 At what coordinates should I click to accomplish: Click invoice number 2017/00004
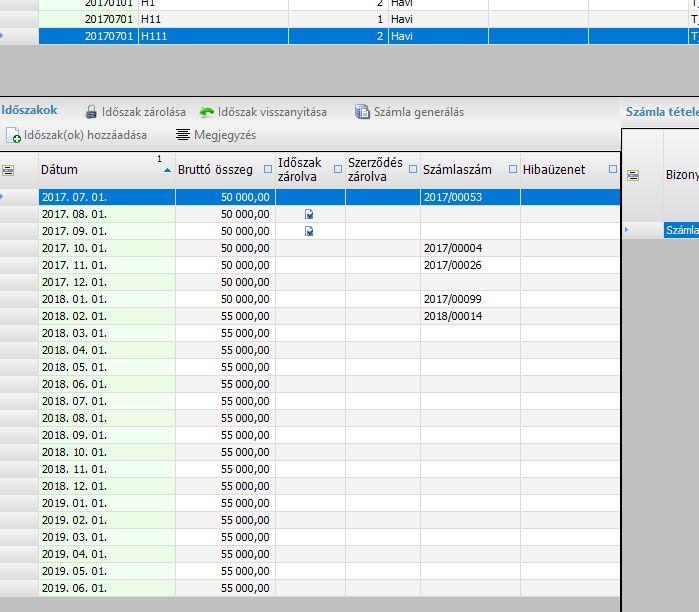452,248
